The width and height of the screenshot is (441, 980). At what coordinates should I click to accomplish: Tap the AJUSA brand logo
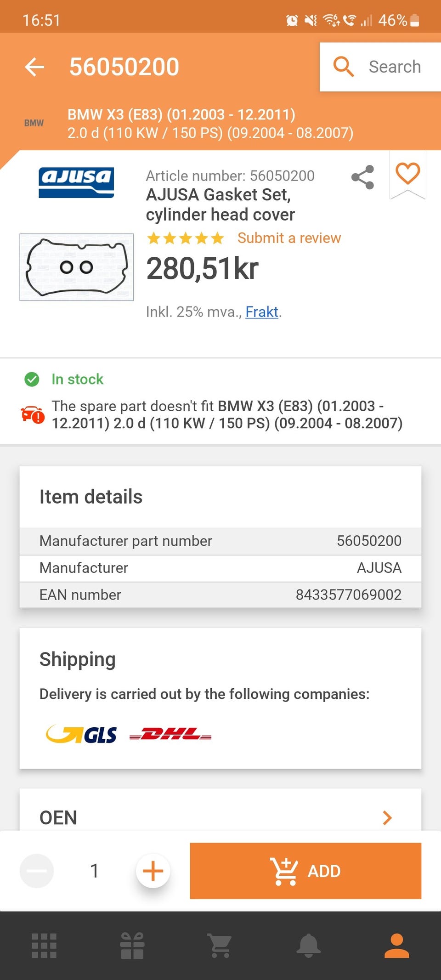pos(76,183)
